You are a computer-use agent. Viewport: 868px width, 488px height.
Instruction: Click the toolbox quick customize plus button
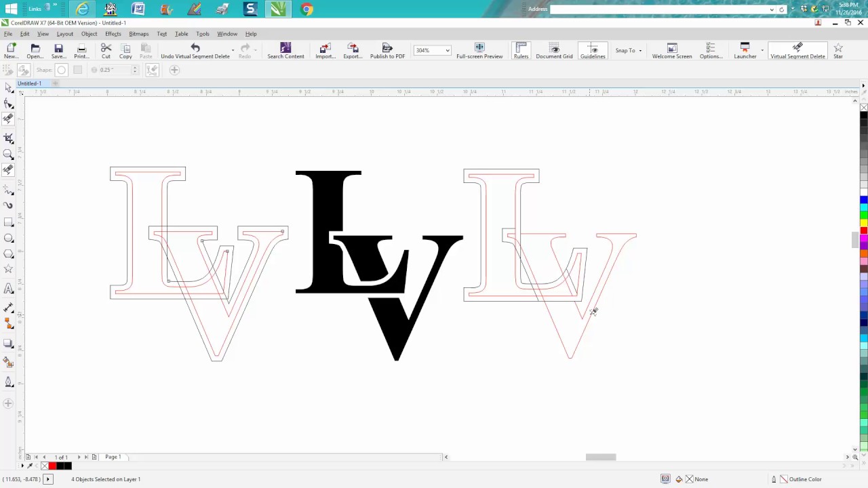(8, 403)
